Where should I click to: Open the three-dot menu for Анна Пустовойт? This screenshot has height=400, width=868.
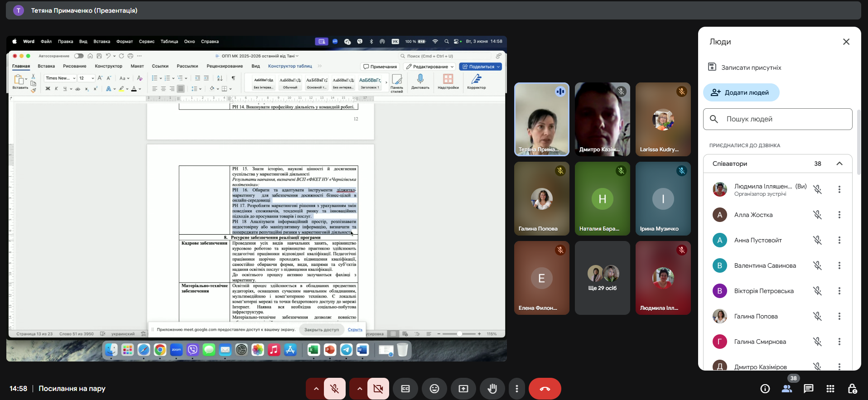[x=839, y=240]
